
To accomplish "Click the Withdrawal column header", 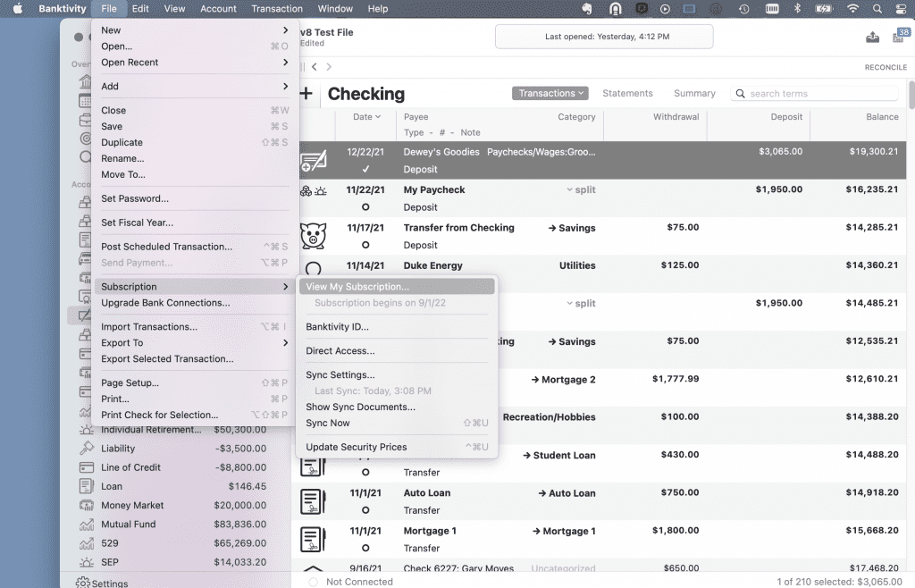I will pyautogui.click(x=676, y=117).
